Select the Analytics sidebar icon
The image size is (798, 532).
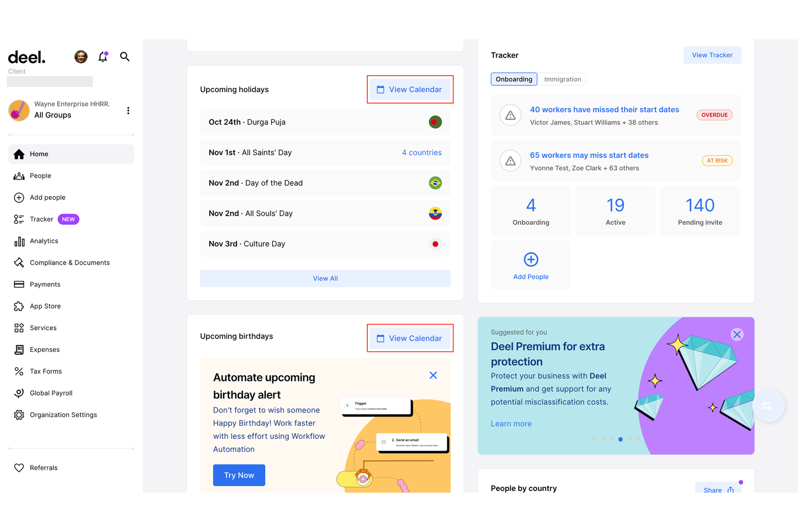tap(19, 241)
